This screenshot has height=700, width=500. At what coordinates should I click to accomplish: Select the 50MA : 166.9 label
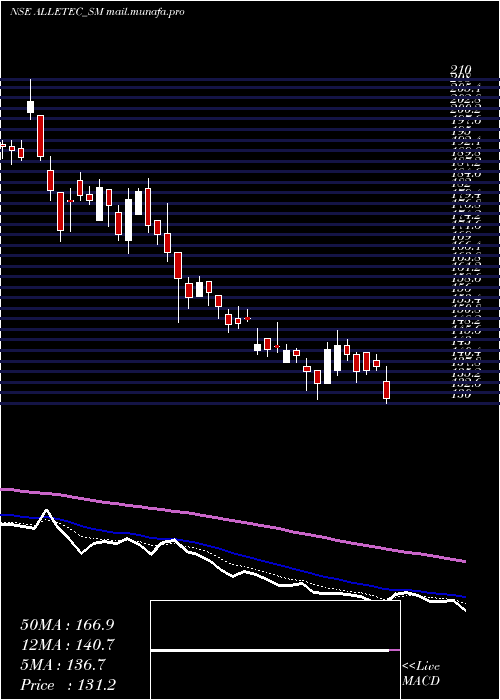pos(66,625)
